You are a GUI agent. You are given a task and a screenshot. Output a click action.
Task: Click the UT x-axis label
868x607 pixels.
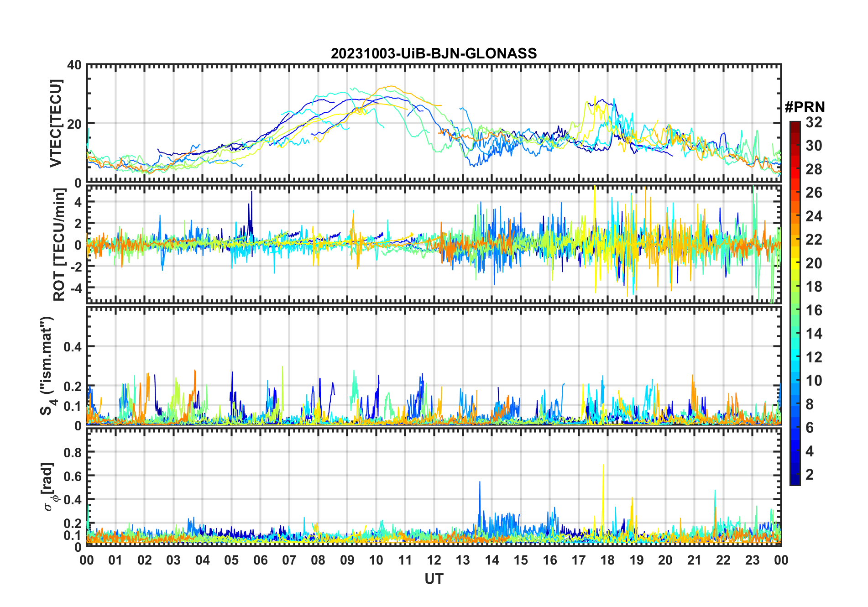tap(434, 579)
